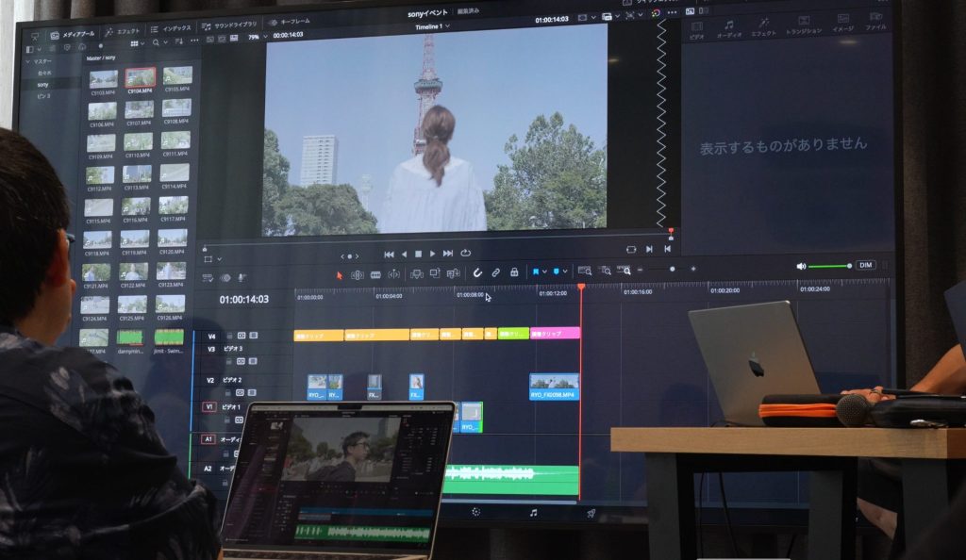Image resolution: width=966 pixels, height=560 pixels.
Task: Click the sort media pool icon
Action: pyautogui.click(x=179, y=41)
